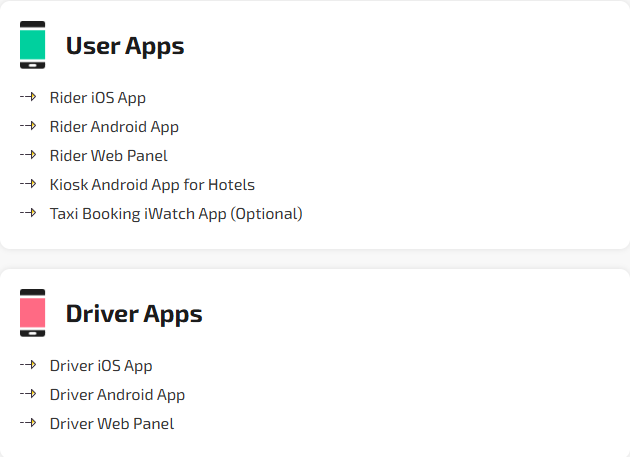The image size is (630, 457).
Task: Click the pink phone icon beside Driver Apps
Action: [x=32, y=313]
